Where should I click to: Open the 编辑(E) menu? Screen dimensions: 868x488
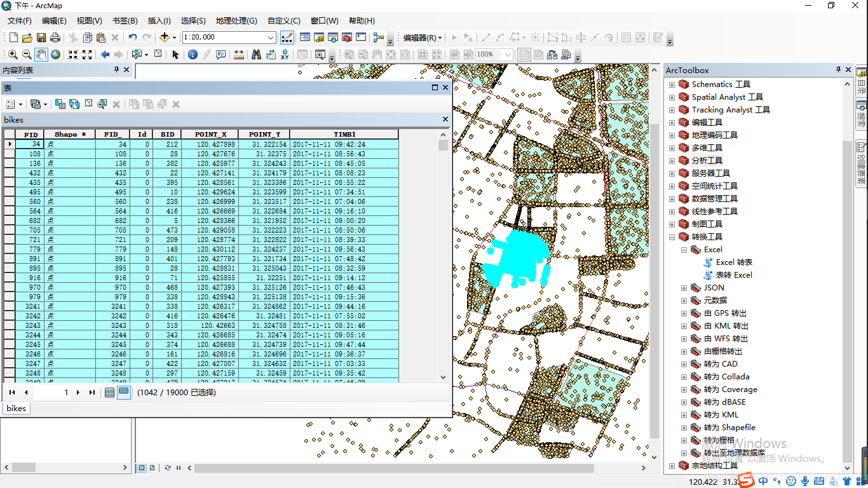point(54,21)
